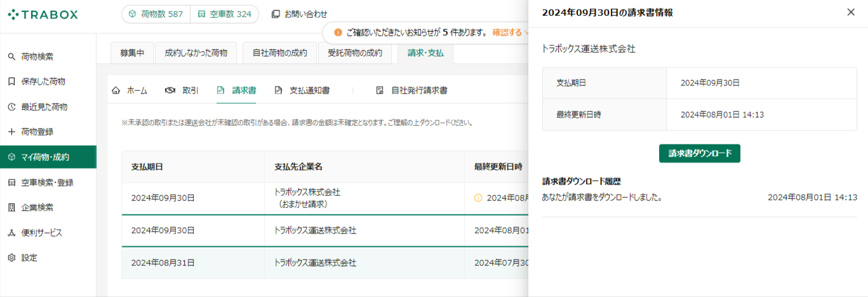Click the 荷物数 587 counter

pyautogui.click(x=156, y=14)
